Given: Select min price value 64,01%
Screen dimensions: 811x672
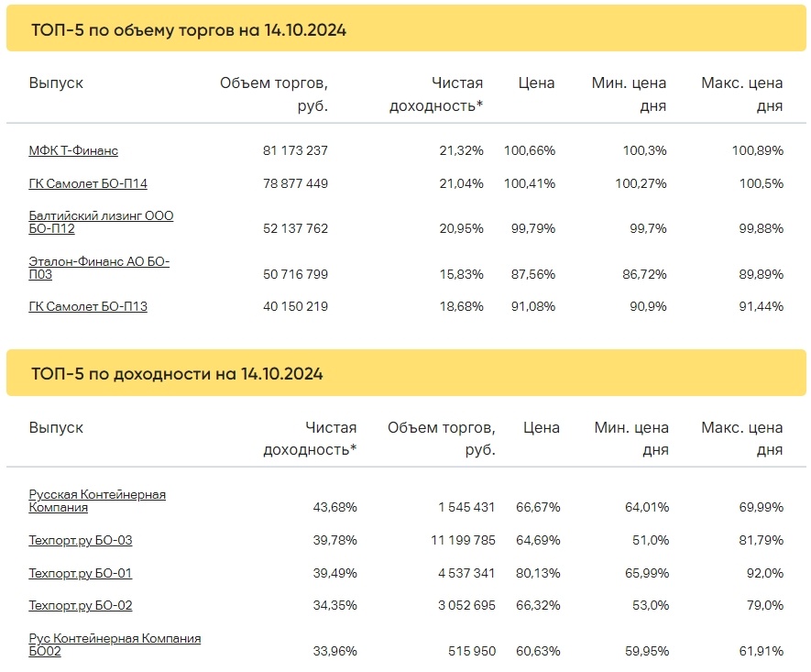Looking at the screenshot, I should pos(647,508).
